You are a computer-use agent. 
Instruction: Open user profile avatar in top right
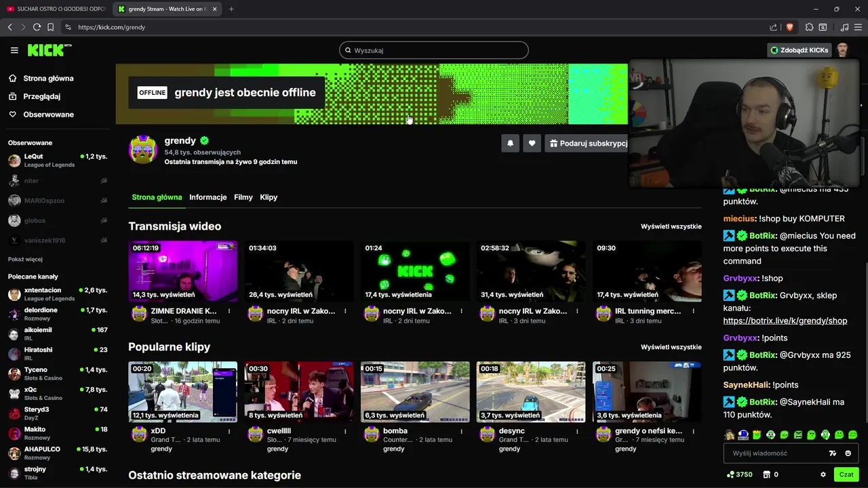(842, 50)
